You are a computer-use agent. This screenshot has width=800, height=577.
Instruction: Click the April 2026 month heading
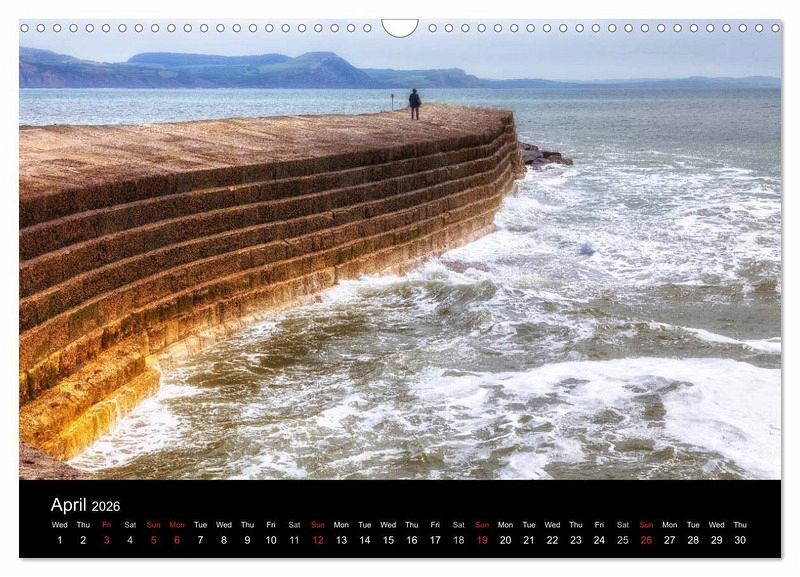click(85, 505)
